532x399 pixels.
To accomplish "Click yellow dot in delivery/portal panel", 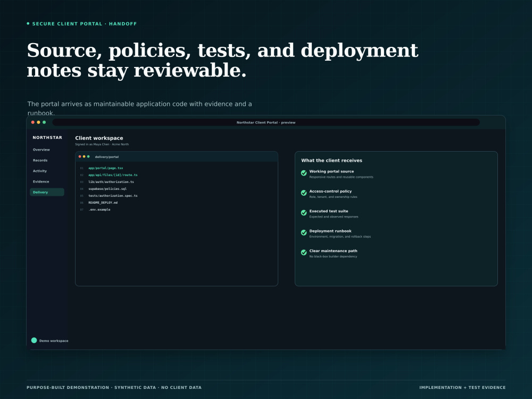I will point(84,156).
